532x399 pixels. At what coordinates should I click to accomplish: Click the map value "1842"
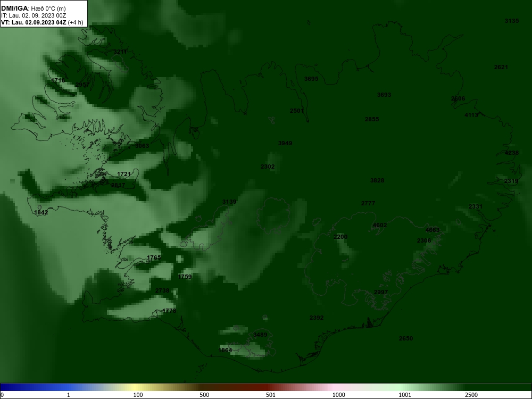pyautogui.click(x=41, y=212)
